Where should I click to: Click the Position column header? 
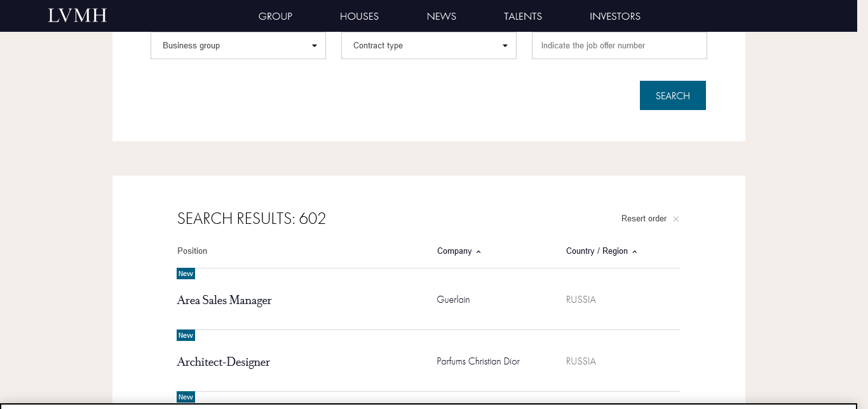tap(193, 251)
